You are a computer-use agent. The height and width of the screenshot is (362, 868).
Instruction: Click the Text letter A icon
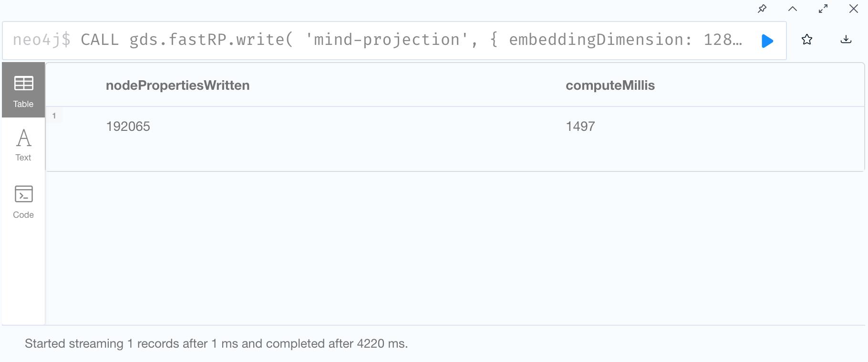24,138
